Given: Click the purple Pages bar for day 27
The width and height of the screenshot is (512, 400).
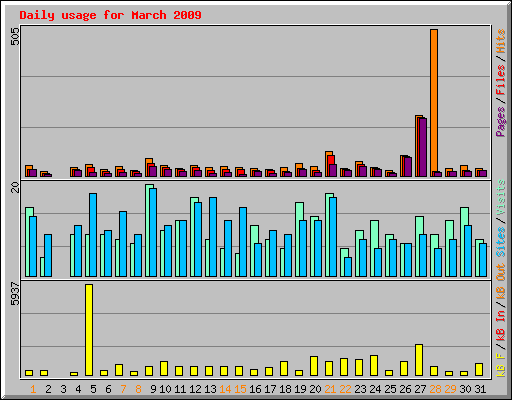Looking at the screenshot, I should pyautogui.click(x=423, y=147).
